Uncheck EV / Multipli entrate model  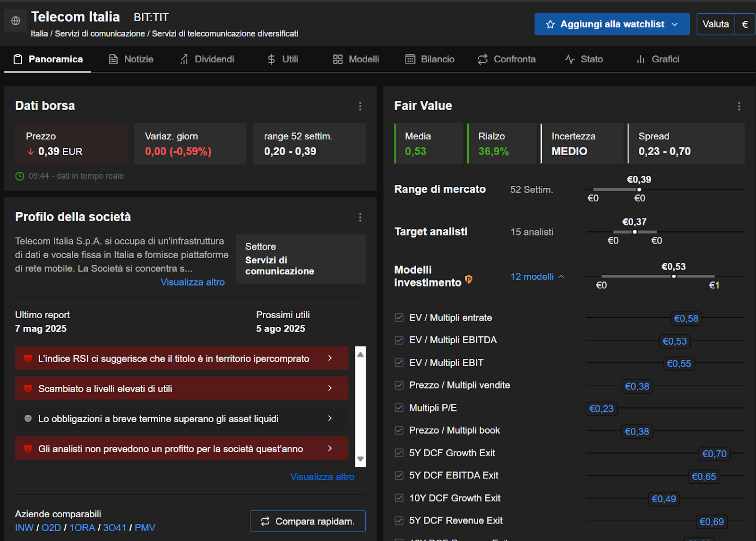pyautogui.click(x=399, y=318)
